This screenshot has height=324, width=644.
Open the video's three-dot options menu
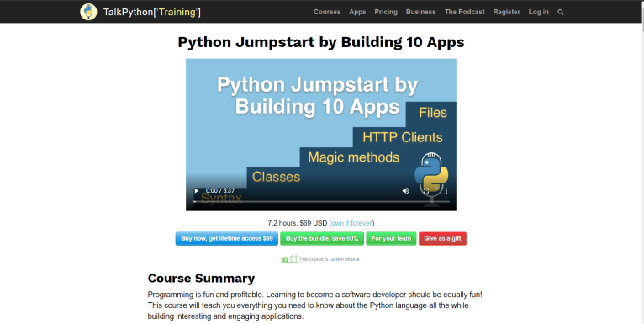point(446,191)
